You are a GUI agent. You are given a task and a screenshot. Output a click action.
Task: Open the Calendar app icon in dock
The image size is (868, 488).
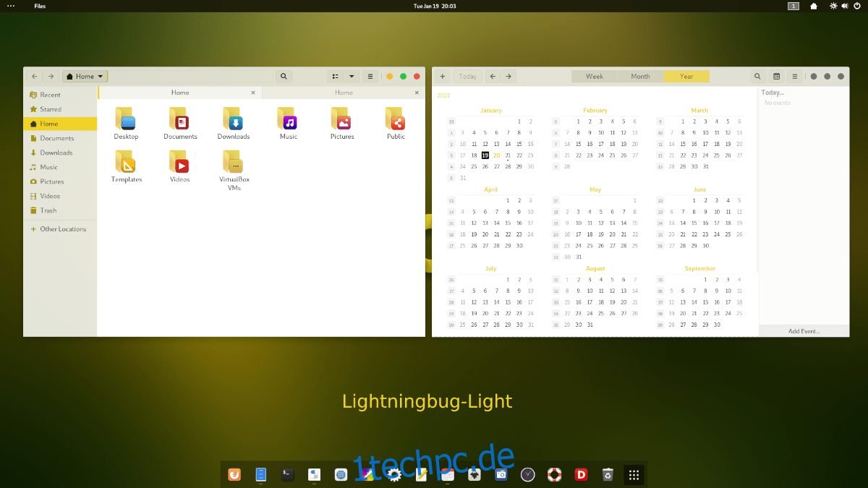point(448,474)
